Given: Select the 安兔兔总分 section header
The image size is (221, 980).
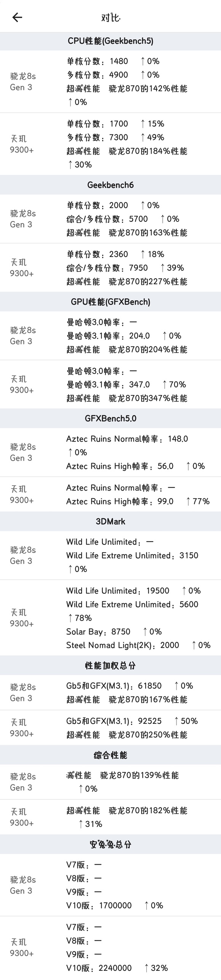Looking at the screenshot, I should (110, 845).
